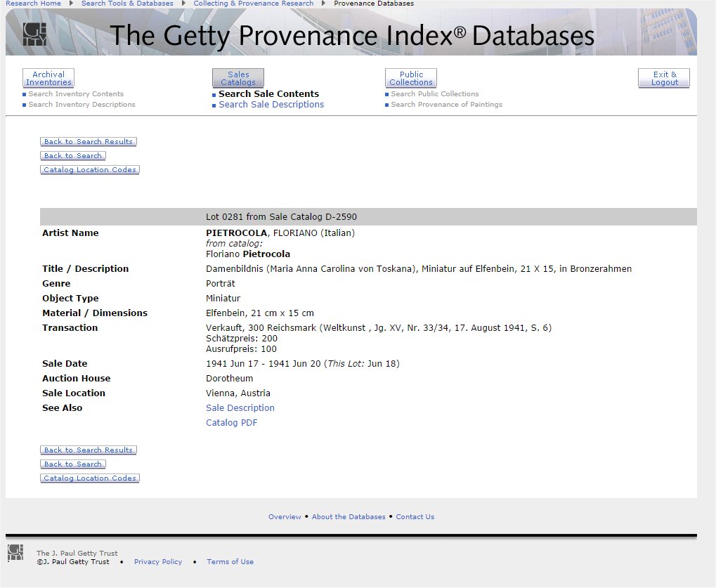The width and height of the screenshot is (716, 588).
Task: Open the bottom Catalog Location Codes button
Action: point(90,478)
